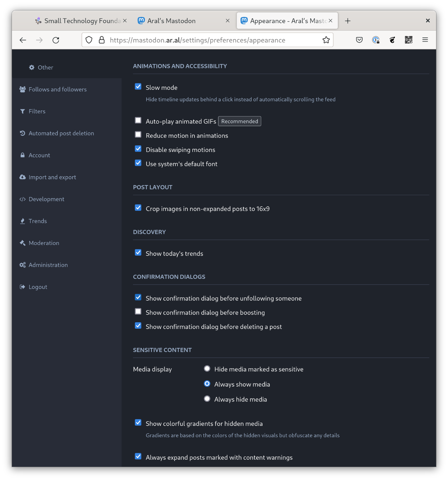448x480 pixels.
Task: Open the Firefox hamburger menu
Action: tap(425, 40)
